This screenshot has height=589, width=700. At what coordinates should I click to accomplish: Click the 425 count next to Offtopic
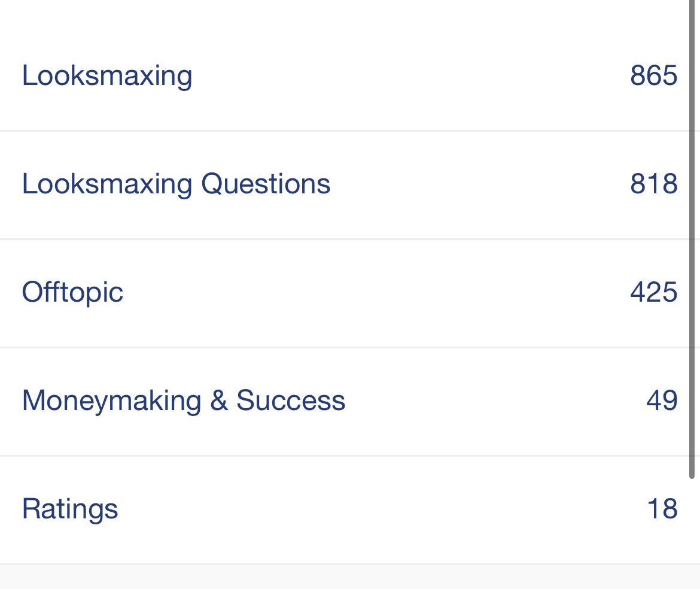coord(653,293)
